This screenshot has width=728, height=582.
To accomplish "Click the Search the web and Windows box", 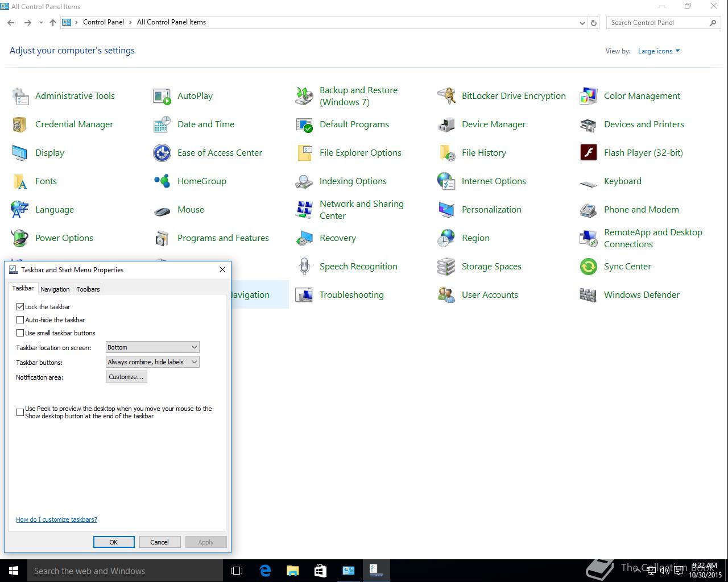I will (x=125, y=571).
